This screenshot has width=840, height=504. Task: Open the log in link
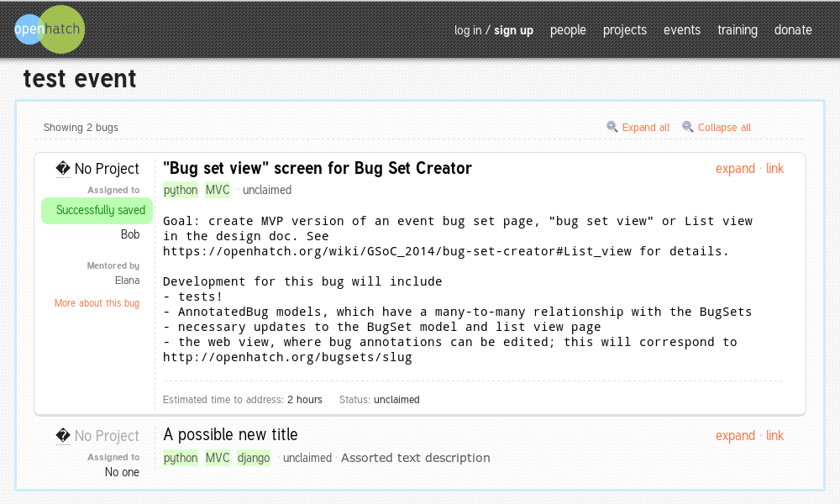tap(468, 30)
